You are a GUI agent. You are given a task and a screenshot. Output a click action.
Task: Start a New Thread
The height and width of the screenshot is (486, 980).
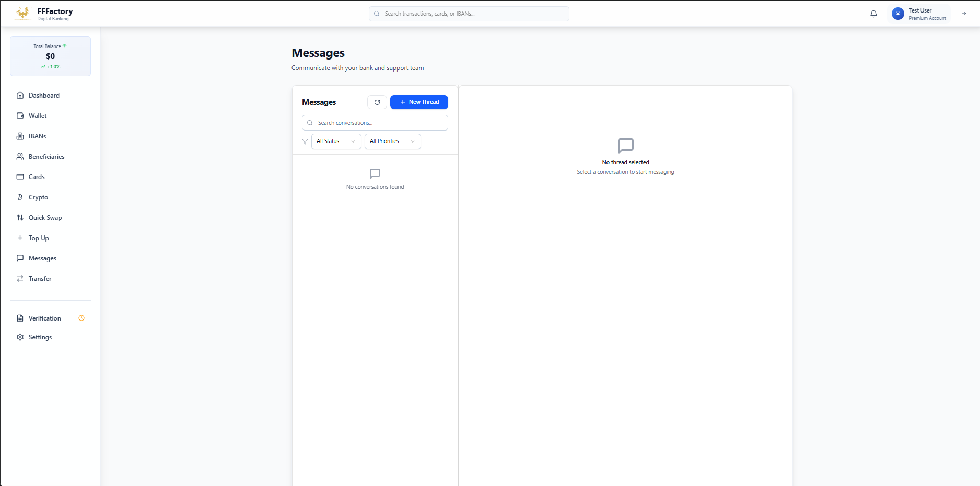pyautogui.click(x=419, y=102)
